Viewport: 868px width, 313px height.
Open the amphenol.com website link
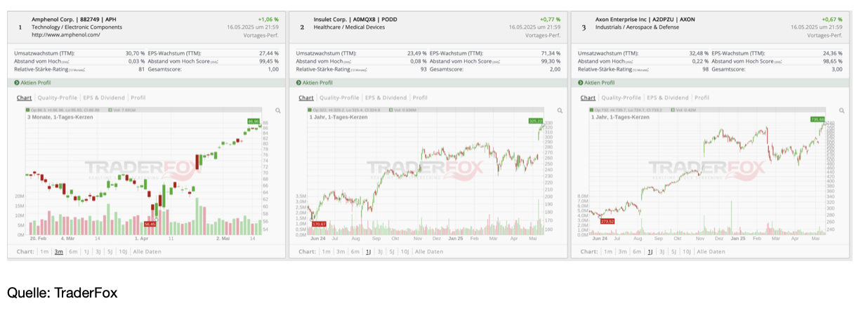click(x=66, y=35)
